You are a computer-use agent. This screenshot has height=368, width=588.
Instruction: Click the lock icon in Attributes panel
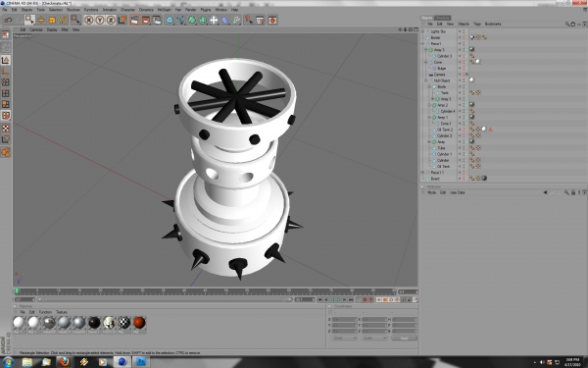coord(572,192)
